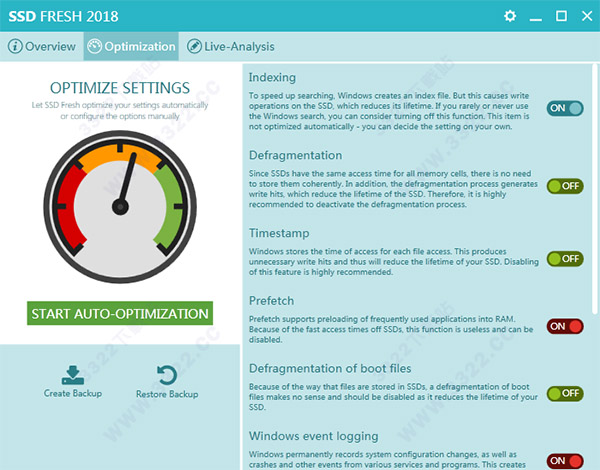Disable the Prefetch switch
This screenshot has height=470, width=600.
coord(565,326)
